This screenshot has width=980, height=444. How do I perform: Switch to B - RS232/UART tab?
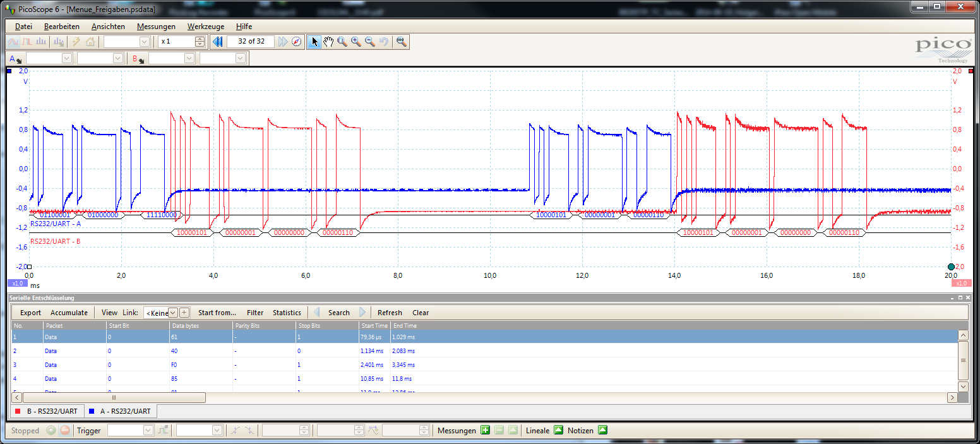[46, 411]
